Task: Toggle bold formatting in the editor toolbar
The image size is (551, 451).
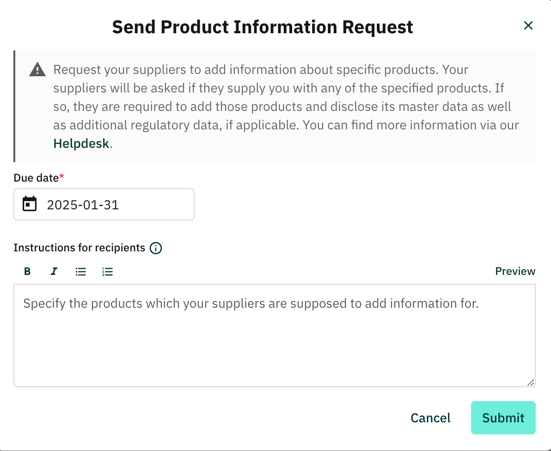Action: point(27,271)
